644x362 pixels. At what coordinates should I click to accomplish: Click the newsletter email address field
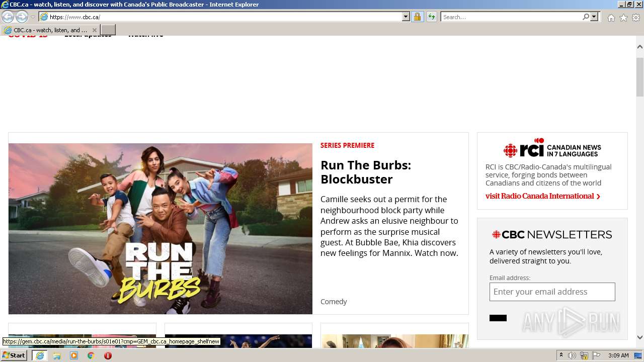pyautogui.click(x=552, y=292)
